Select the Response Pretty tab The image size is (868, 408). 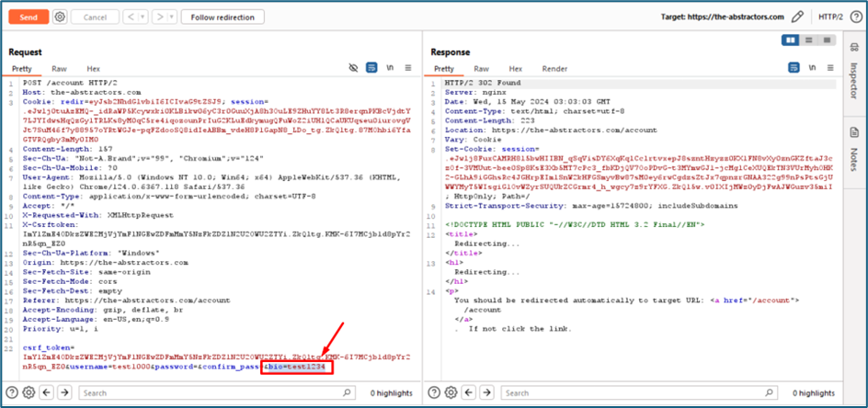tap(444, 69)
